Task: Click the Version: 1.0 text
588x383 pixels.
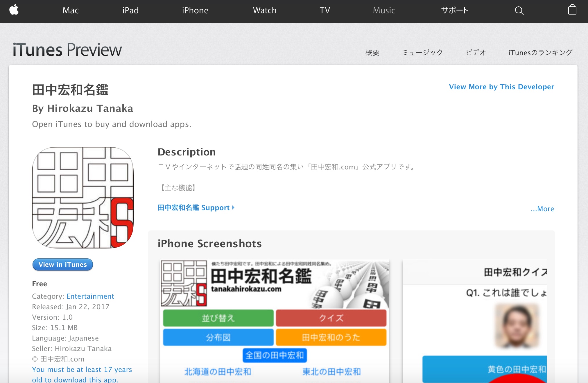Action: 52,317
